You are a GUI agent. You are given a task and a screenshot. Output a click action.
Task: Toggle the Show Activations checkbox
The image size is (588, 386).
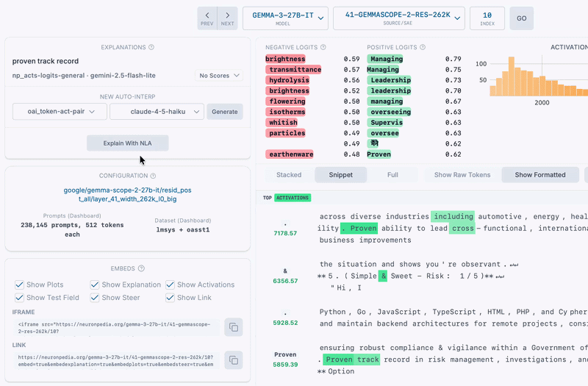(171, 285)
